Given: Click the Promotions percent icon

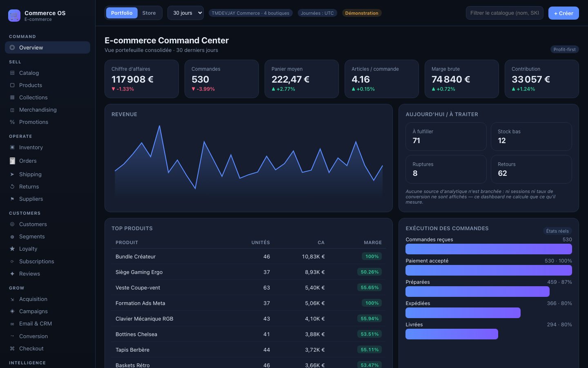Looking at the screenshot, I should pyautogui.click(x=12, y=122).
